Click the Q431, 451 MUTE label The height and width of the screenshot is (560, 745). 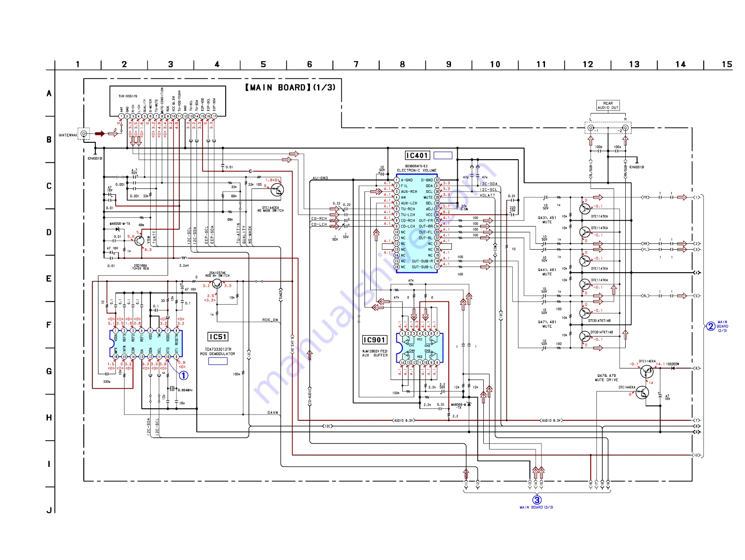pos(547,220)
